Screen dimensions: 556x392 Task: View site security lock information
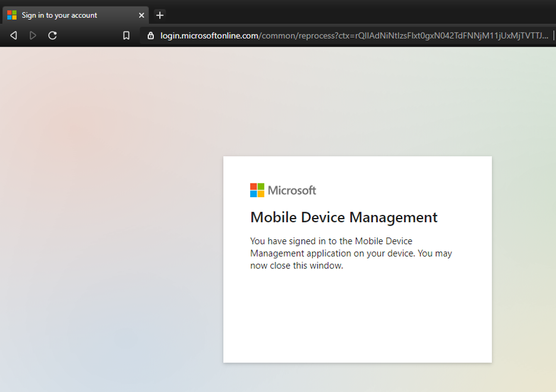click(x=151, y=36)
